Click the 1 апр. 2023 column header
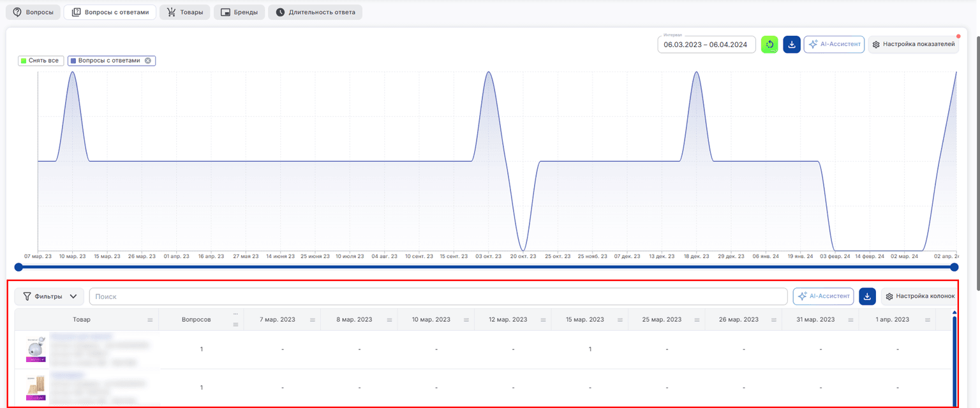980x408 pixels. tap(892, 319)
